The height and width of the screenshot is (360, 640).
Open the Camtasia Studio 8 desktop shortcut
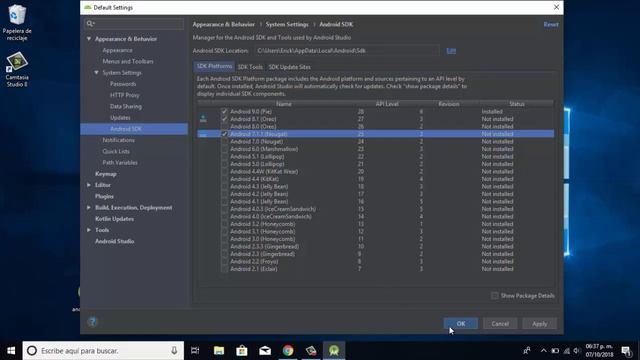[x=17, y=69]
